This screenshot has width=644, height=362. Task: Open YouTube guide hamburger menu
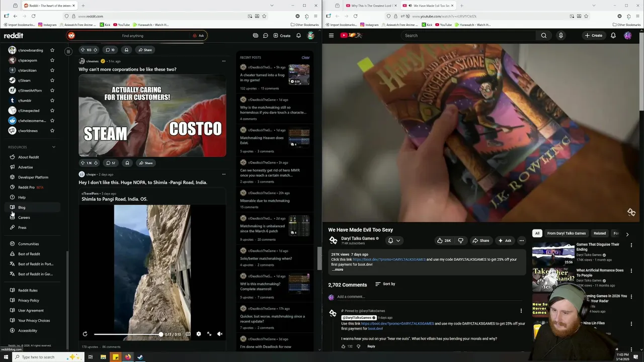click(331, 36)
